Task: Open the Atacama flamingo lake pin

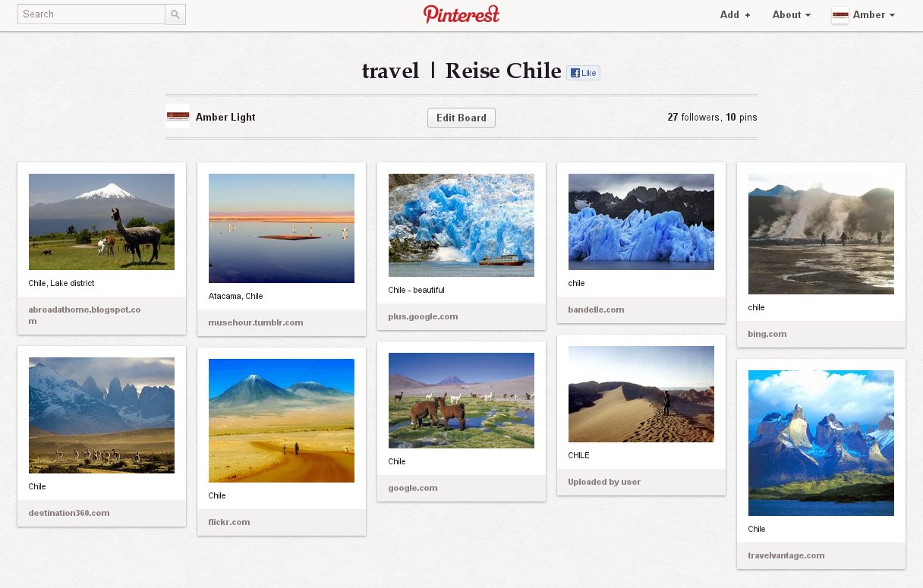Action: coord(282,228)
